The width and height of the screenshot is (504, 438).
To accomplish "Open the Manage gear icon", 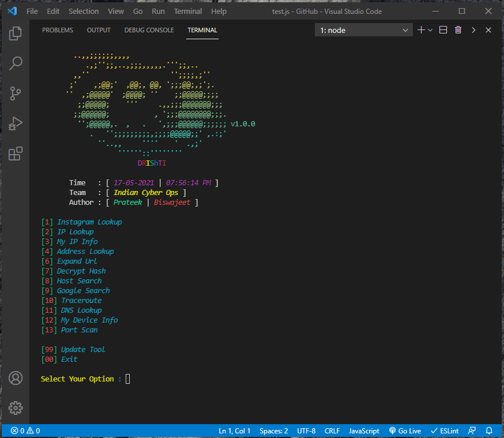I will (x=16, y=407).
